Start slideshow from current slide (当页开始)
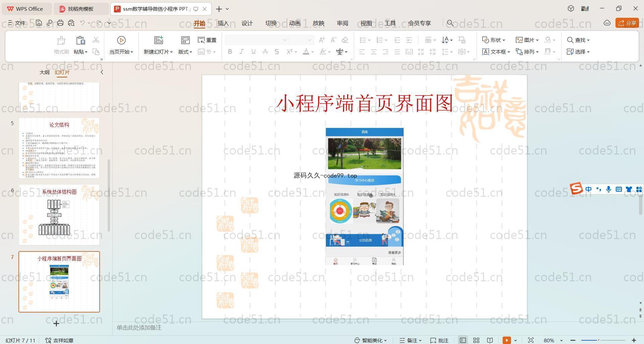This screenshot has height=344, width=644. click(121, 45)
